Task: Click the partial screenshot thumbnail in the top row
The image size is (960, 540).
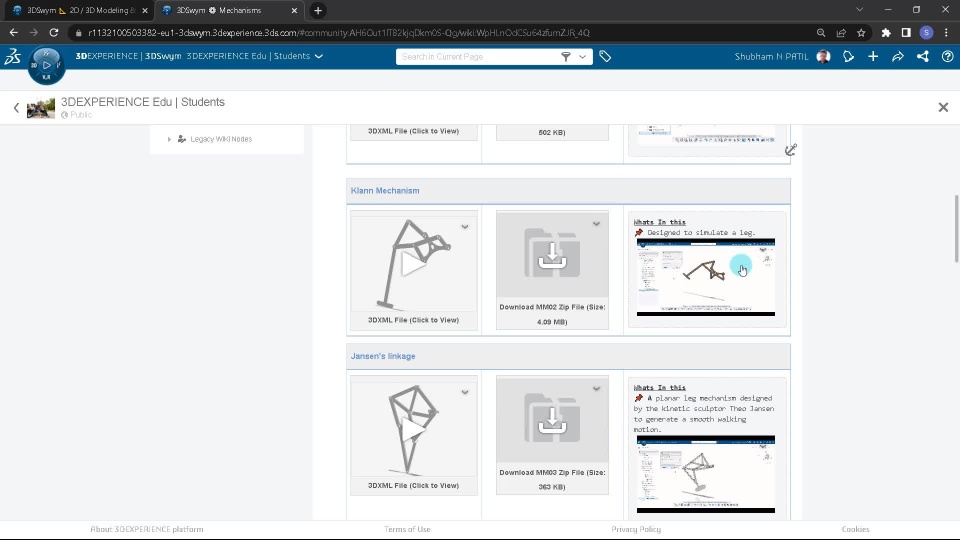Action: (x=705, y=135)
